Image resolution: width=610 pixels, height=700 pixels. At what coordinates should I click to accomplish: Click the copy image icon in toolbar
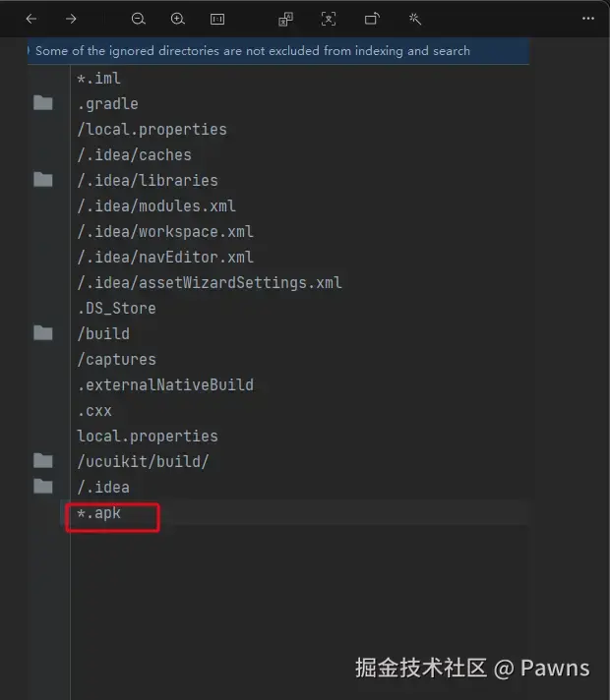(286, 19)
